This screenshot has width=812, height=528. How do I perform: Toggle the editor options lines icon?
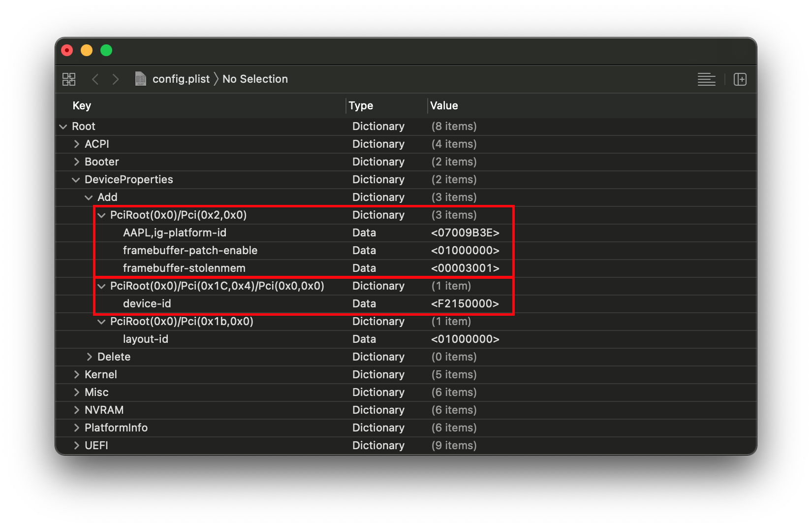tap(706, 79)
